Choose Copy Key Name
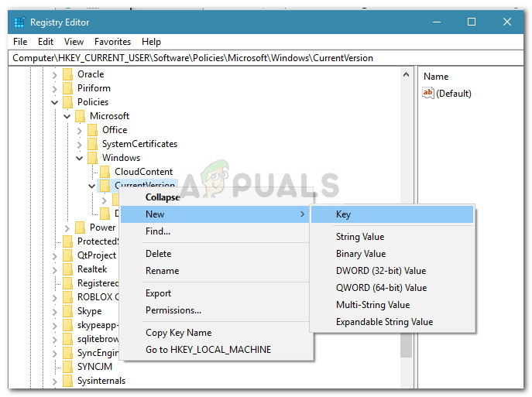The image size is (532, 397). 215,333
